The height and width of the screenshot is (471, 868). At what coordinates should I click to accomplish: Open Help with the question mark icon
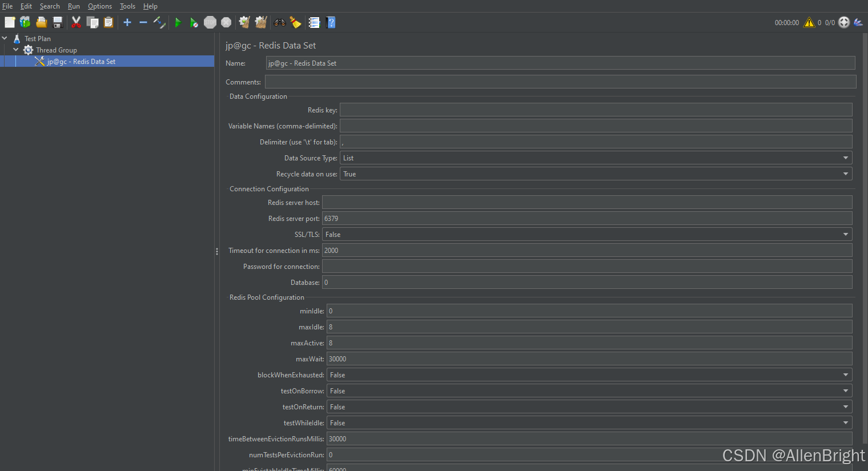331,22
